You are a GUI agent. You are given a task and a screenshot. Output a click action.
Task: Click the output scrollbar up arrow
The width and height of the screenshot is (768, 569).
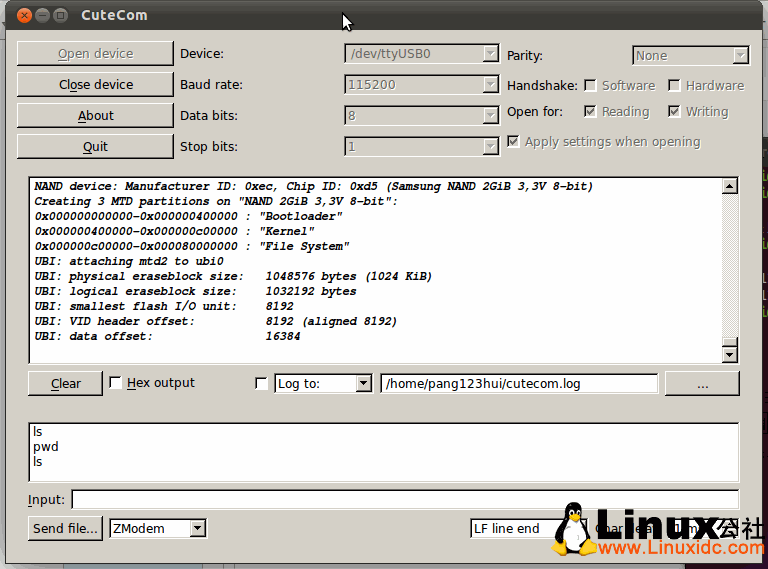pos(730,186)
